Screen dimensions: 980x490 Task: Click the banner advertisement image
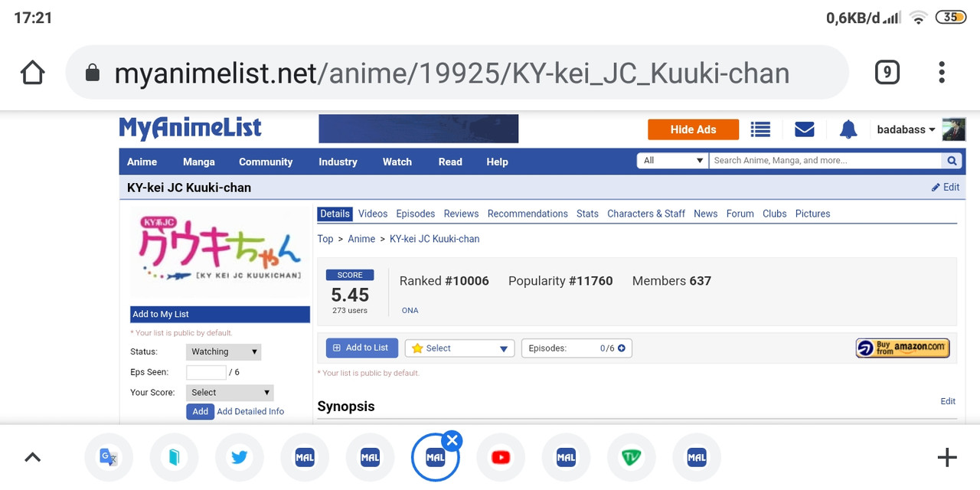tap(419, 129)
